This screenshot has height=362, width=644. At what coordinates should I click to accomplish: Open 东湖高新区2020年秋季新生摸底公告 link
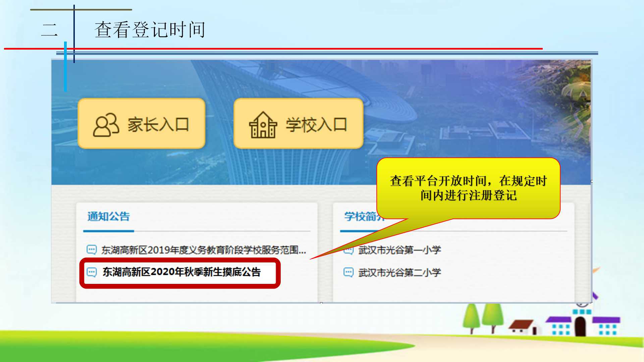(x=181, y=272)
